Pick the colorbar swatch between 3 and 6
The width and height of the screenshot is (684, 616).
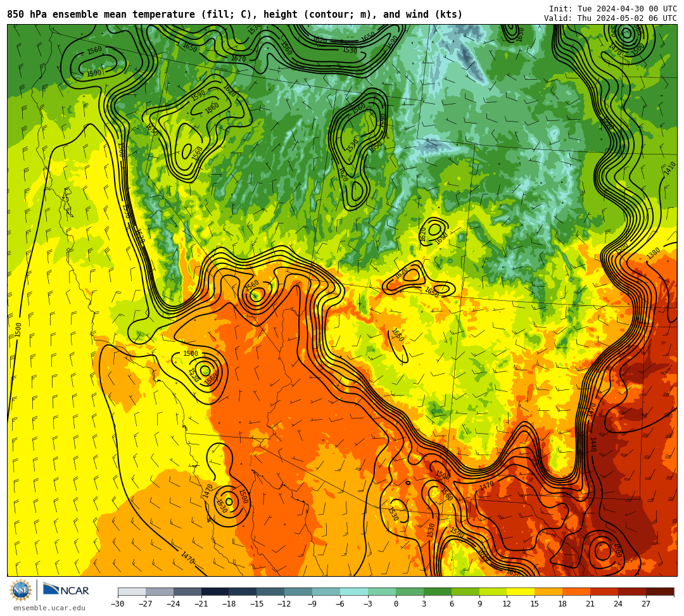tap(438, 591)
